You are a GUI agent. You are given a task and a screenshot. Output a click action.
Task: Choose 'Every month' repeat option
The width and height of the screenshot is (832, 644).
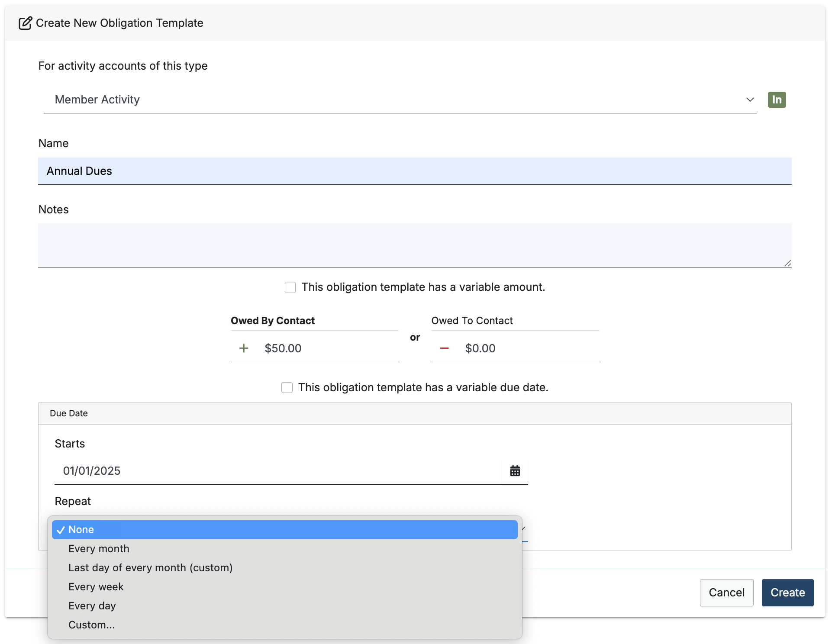[x=99, y=549]
